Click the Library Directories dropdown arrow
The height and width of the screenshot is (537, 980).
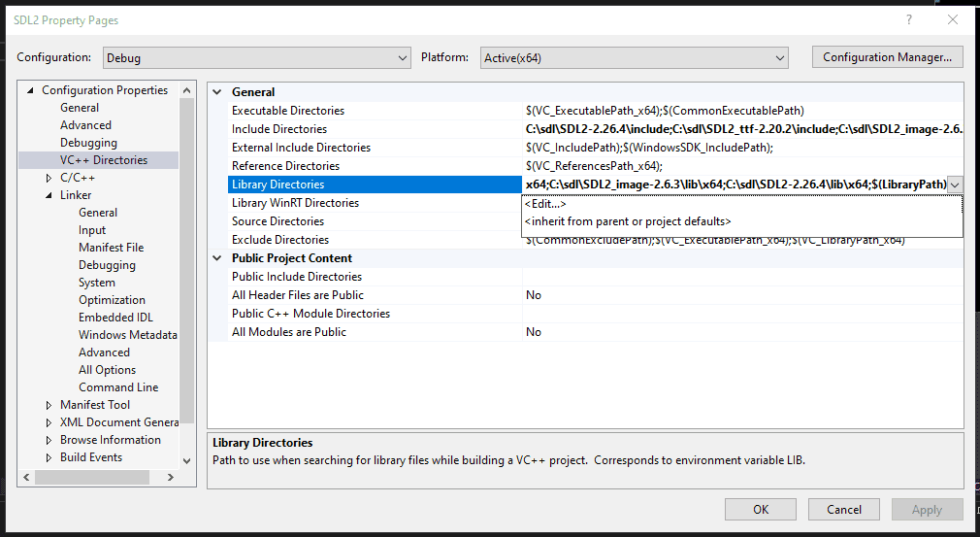tap(955, 185)
